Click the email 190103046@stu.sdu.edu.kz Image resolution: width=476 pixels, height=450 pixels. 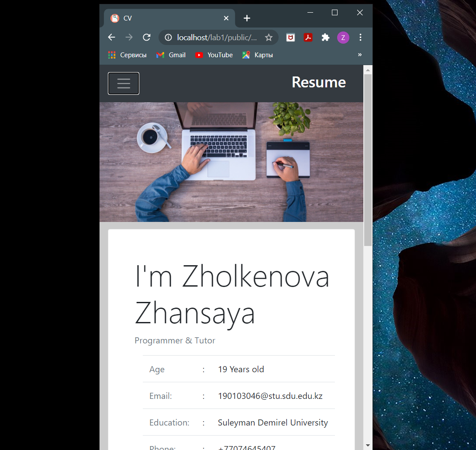270,396
